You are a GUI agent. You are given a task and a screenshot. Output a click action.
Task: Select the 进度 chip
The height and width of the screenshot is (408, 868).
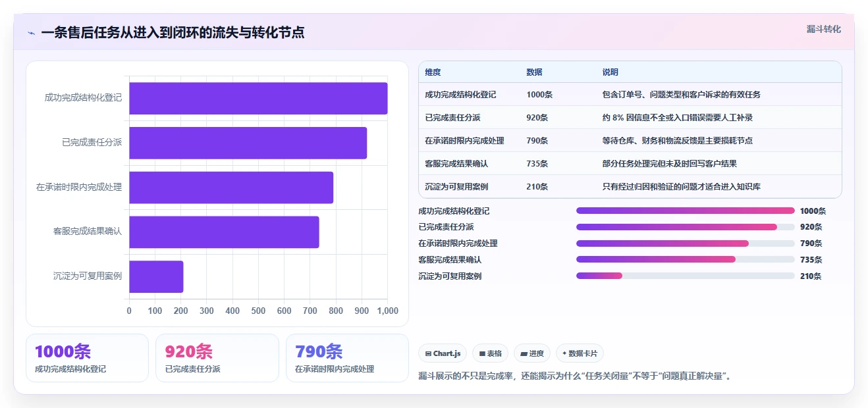(532, 353)
